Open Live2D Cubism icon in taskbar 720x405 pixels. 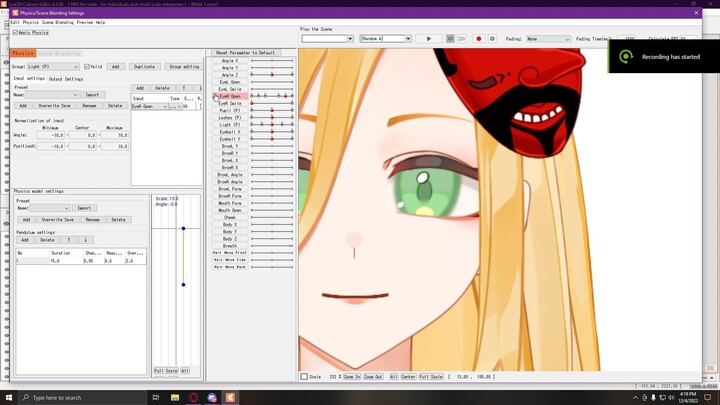tap(230, 397)
